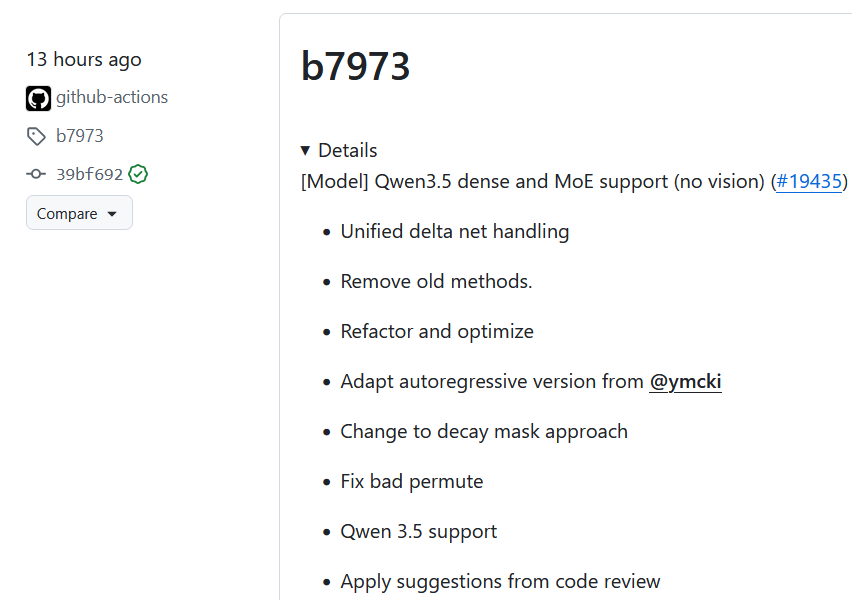Viewport: 852px width, 600px height.
Task: Click the tag icon beside b7973
Action: coord(36,136)
